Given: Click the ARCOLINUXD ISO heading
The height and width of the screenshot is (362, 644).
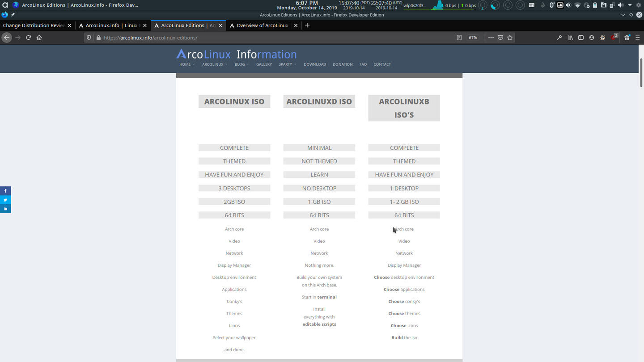Looking at the screenshot, I should click(319, 101).
